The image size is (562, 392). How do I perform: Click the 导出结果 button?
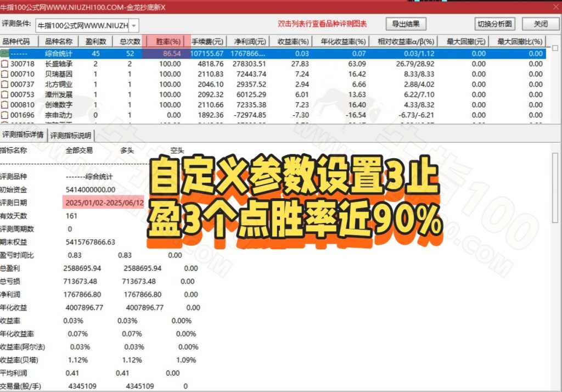[x=406, y=24]
